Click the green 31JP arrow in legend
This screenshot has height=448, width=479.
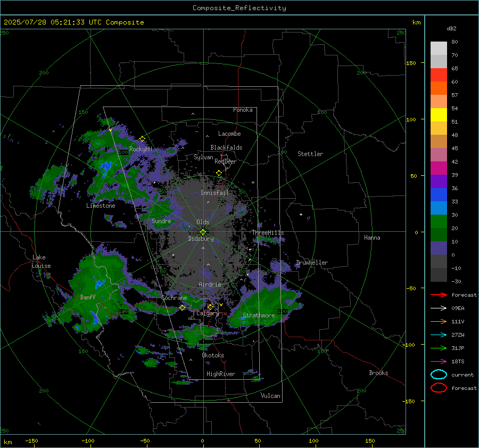click(x=439, y=348)
